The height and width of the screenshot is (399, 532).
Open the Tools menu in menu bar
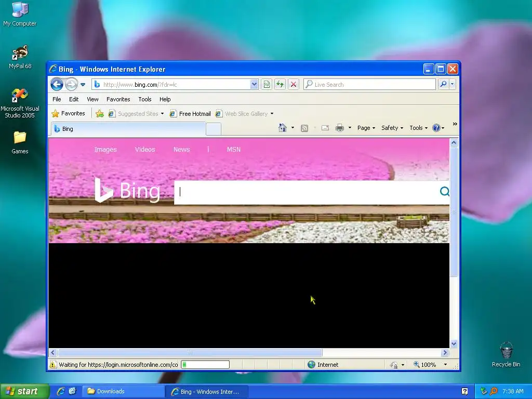coord(145,99)
